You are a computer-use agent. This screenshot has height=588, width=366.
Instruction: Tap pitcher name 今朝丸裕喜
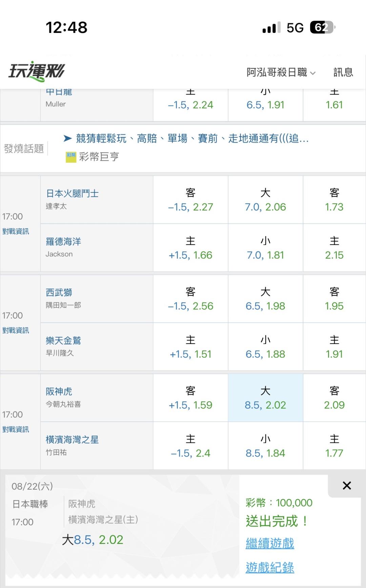click(x=63, y=404)
